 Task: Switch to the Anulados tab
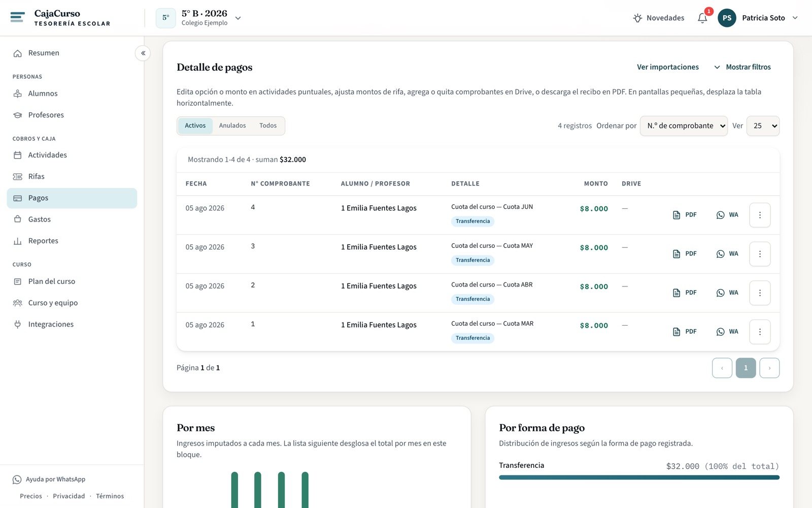coord(232,126)
